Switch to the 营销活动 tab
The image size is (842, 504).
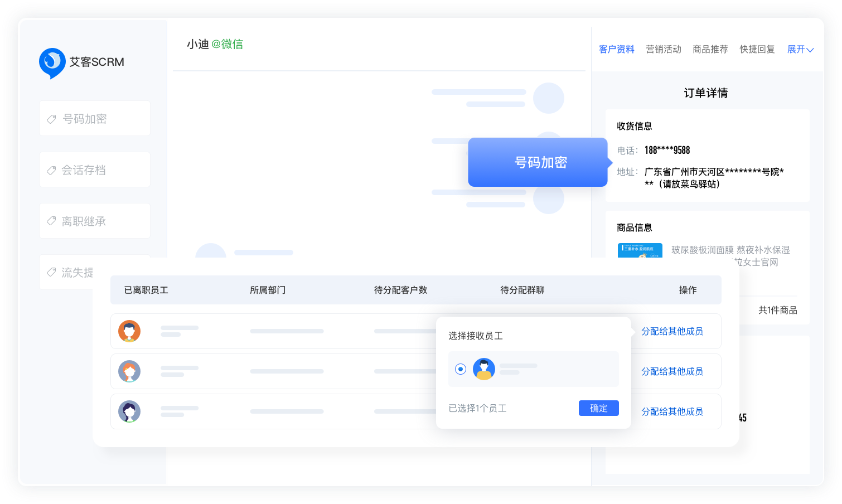tap(663, 50)
